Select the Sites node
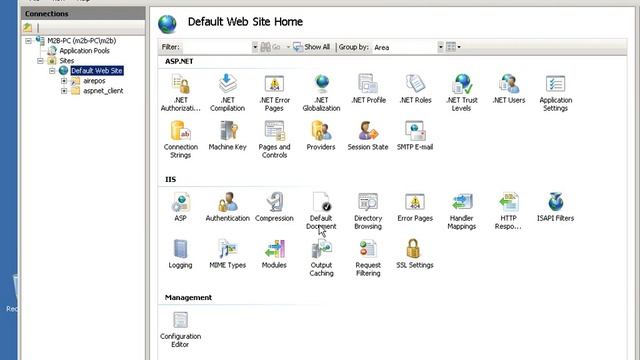The width and height of the screenshot is (640, 360). (67, 61)
